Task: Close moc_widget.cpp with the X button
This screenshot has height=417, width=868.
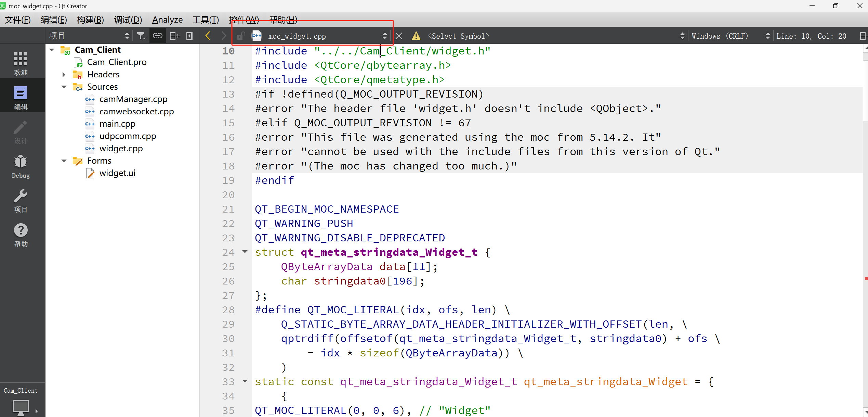Action: click(x=399, y=36)
